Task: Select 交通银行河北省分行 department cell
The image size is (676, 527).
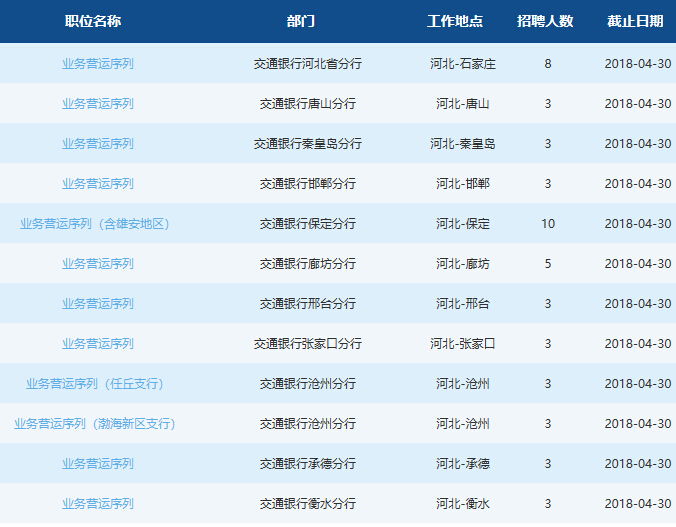Action: coord(307,64)
